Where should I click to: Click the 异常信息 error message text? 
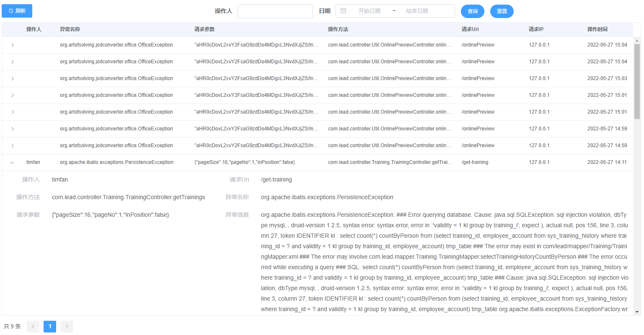click(445, 262)
